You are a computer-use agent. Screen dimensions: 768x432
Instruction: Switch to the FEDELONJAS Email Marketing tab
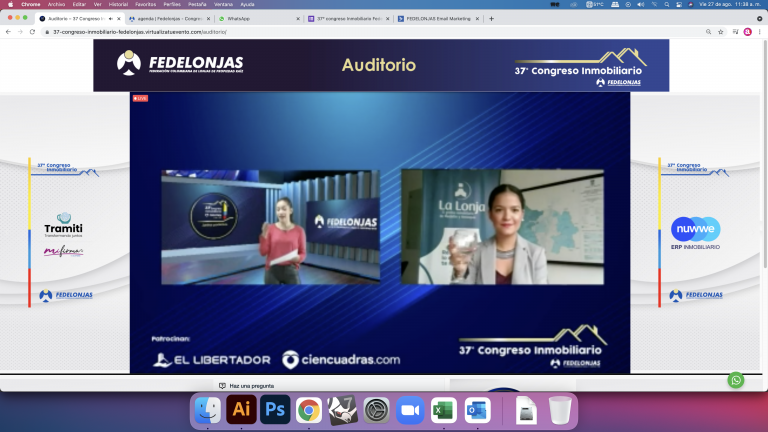[x=438, y=19]
